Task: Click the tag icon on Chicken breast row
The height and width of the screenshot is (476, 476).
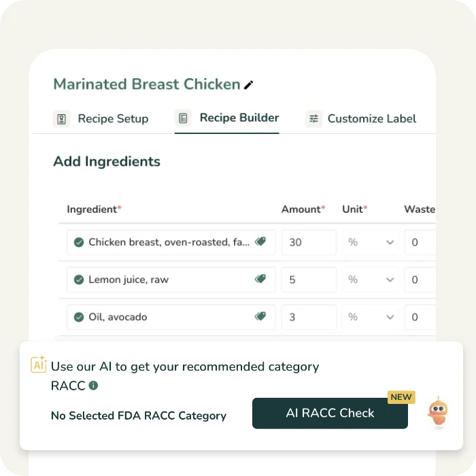Action: 260,241
